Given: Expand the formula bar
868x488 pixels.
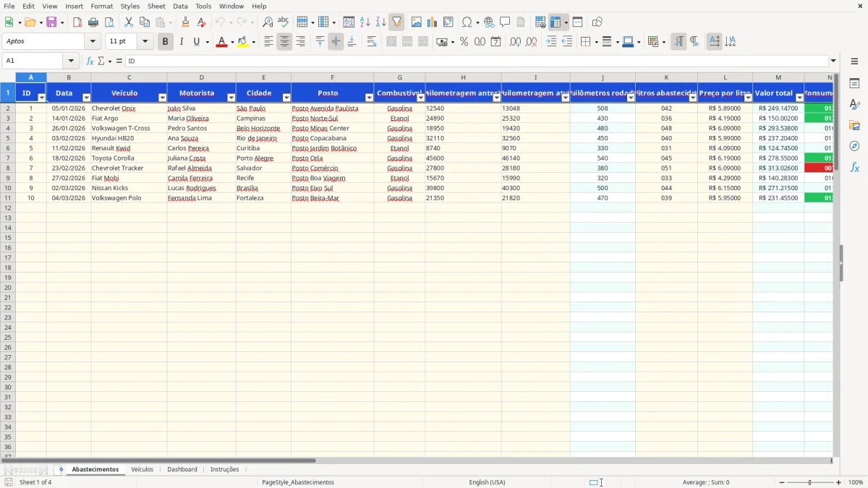Looking at the screenshot, I should tap(833, 61).
